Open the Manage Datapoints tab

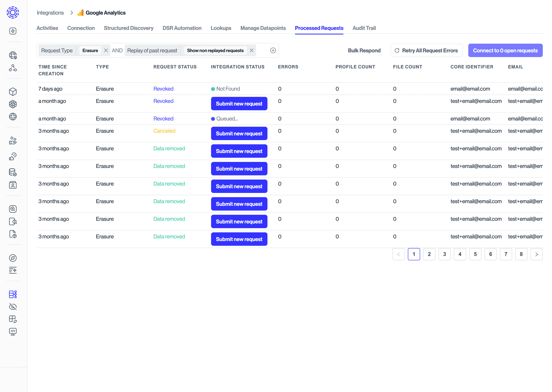(263, 28)
